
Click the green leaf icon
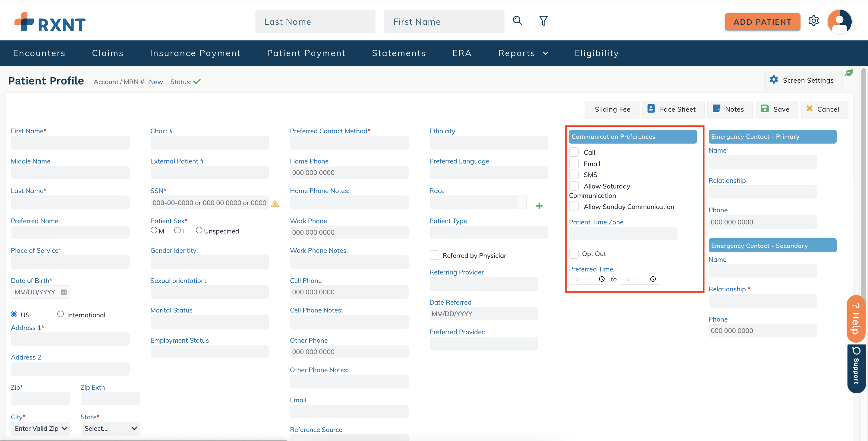pos(848,72)
